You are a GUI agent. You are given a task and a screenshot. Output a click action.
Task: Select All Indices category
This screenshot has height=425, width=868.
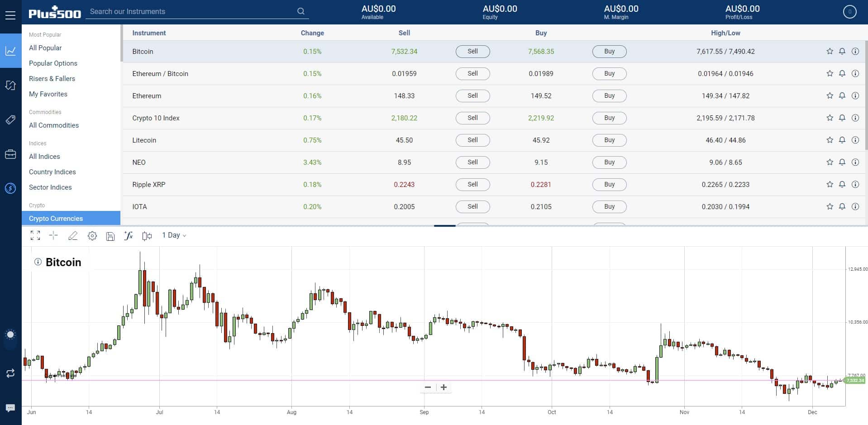tap(44, 157)
